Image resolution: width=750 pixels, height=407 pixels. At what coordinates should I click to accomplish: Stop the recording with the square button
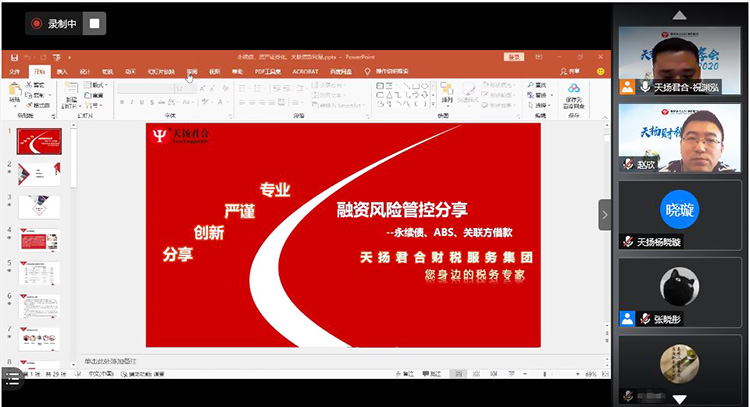click(94, 23)
